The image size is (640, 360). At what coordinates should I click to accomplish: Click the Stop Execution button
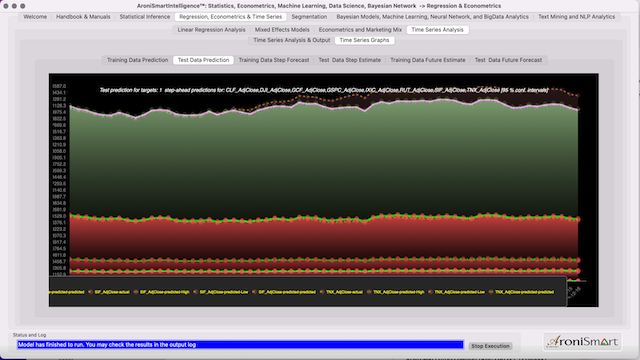click(x=490, y=346)
